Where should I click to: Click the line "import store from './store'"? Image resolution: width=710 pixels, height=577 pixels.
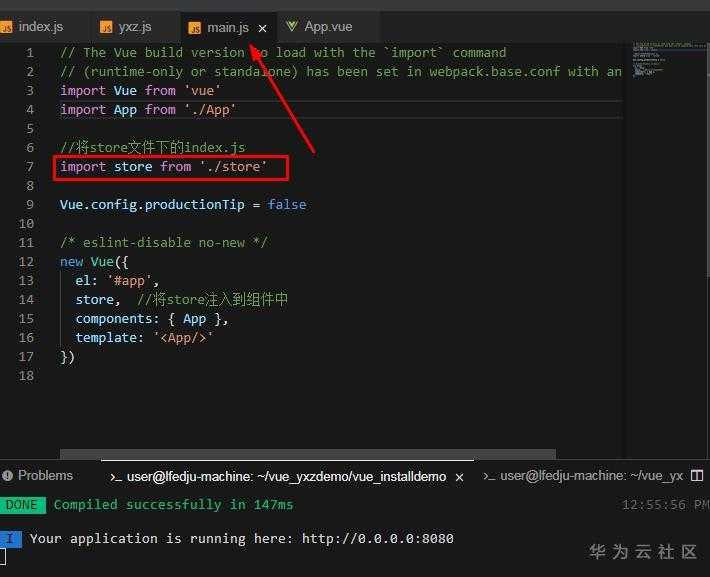click(x=163, y=167)
